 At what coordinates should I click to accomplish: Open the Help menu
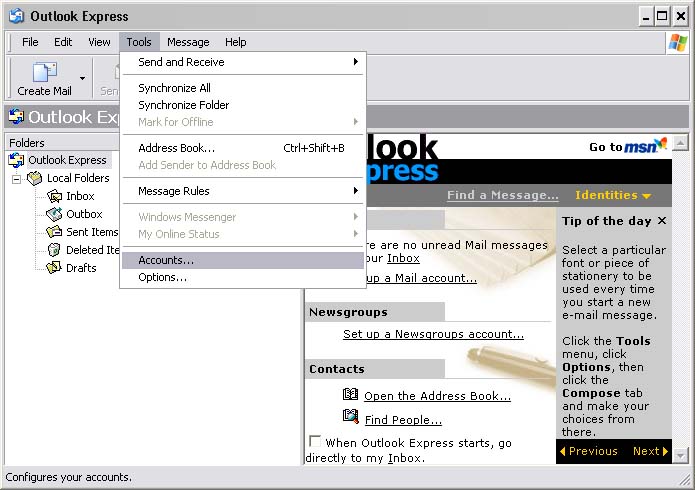click(235, 42)
